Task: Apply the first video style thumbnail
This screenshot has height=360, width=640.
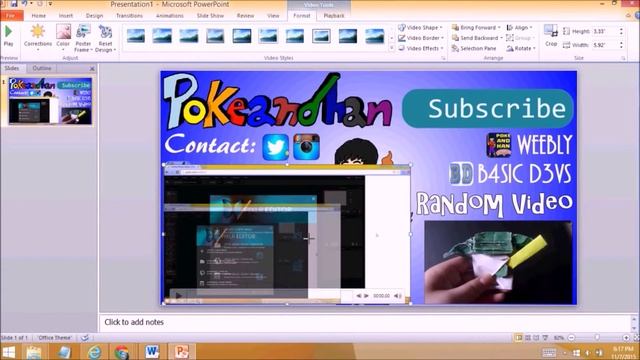Action: pyautogui.click(x=136, y=36)
